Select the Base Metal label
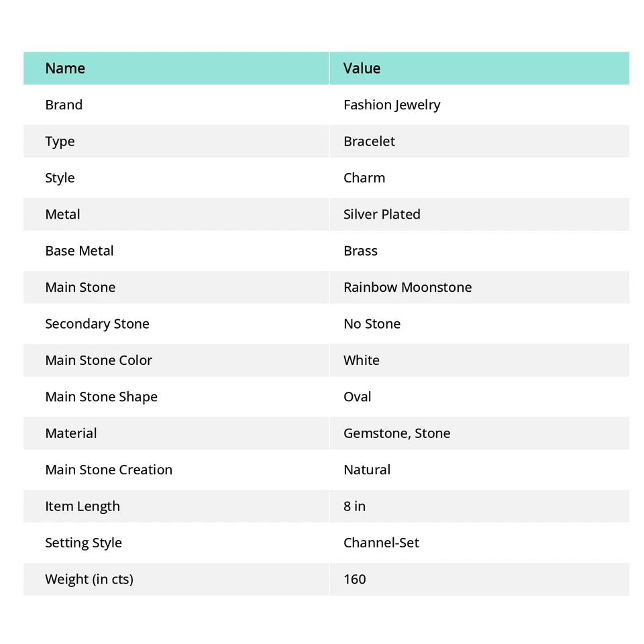The width and height of the screenshot is (644, 644). [79, 251]
